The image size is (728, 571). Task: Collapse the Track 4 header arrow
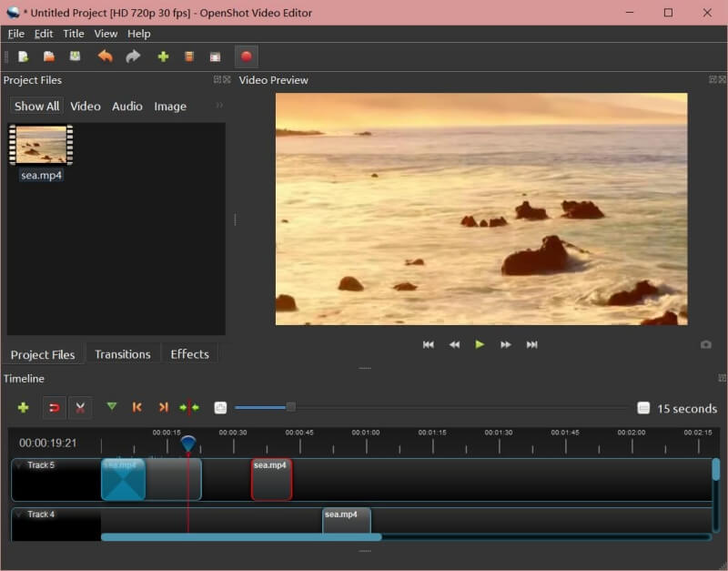point(19,515)
